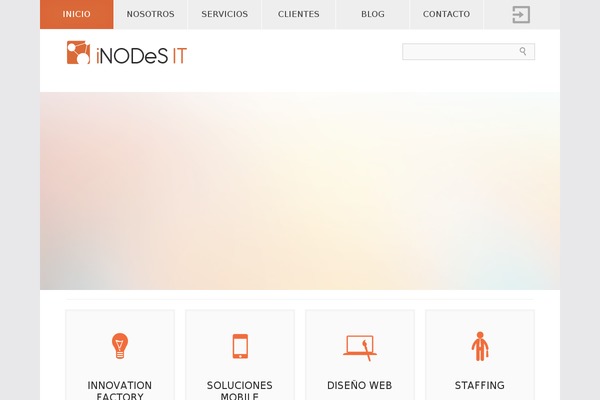Screen dimensions: 600x400
Task: Focus the search text field
Action: click(468, 51)
